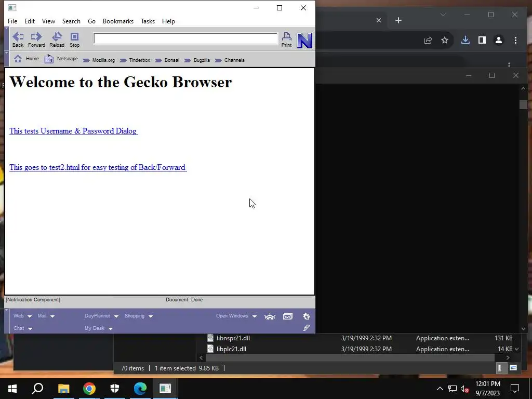Reload the current Gecko page
532x399 pixels.
pos(57,39)
